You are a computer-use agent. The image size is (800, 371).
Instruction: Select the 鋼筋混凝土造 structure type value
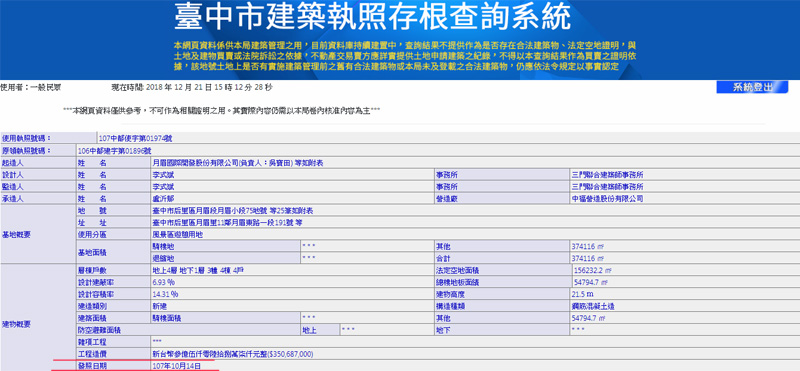coord(593,307)
